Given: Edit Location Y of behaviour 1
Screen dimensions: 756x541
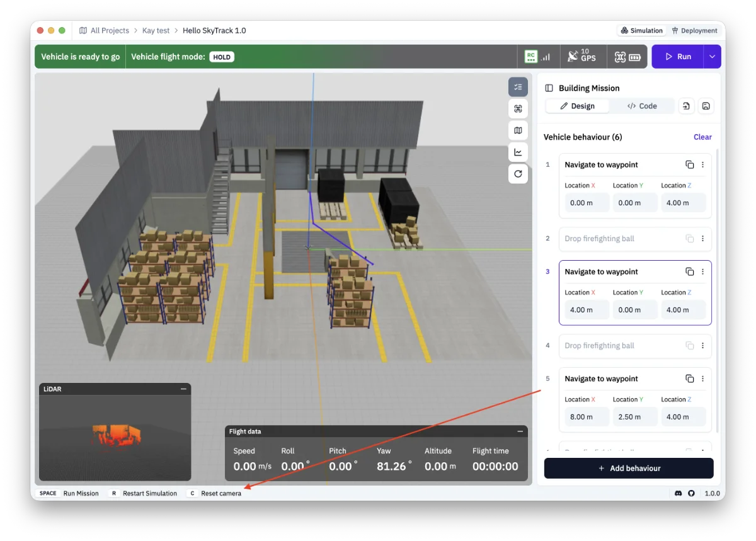Looking at the screenshot, I should pos(635,203).
